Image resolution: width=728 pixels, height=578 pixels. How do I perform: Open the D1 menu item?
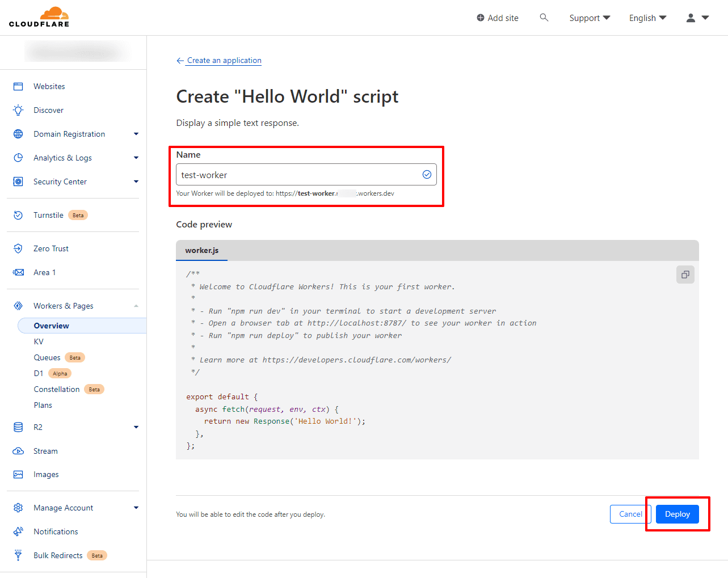click(x=39, y=373)
